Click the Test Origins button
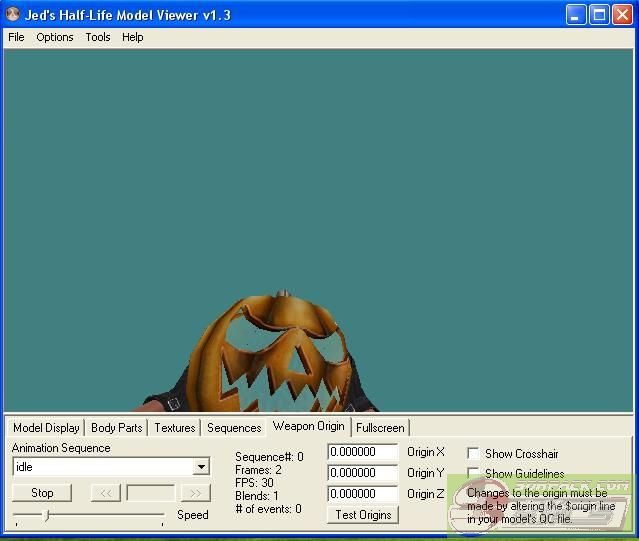 [363, 515]
